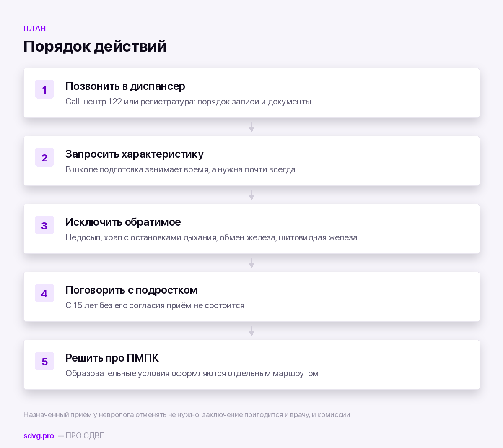Image resolution: width=503 pixels, height=448 pixels.
Task: Select the heading 'Запросить характеристику'
Action: 135,154
